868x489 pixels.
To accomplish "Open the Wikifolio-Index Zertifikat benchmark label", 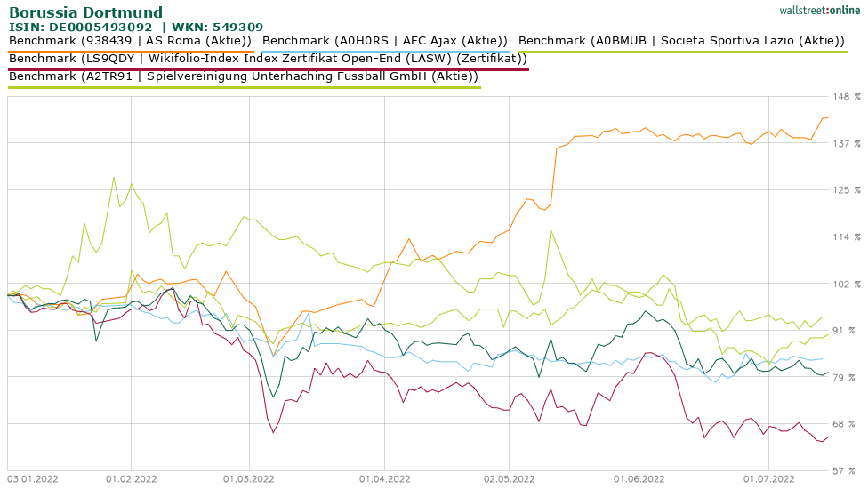I will [268, 58].
